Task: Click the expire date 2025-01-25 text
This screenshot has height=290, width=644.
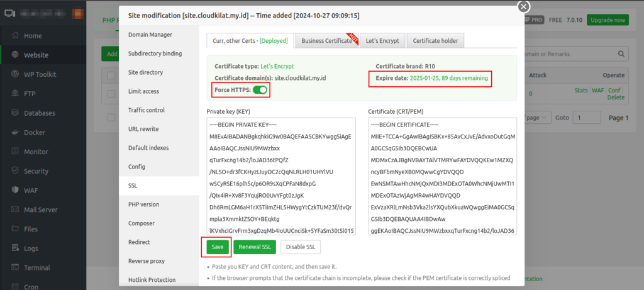Action: pos(448,78)
